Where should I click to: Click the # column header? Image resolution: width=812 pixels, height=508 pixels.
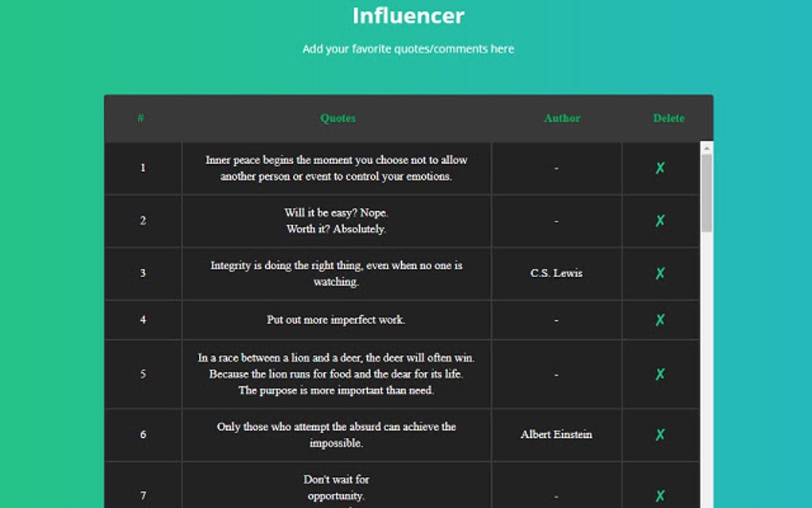tap(142, 118)
